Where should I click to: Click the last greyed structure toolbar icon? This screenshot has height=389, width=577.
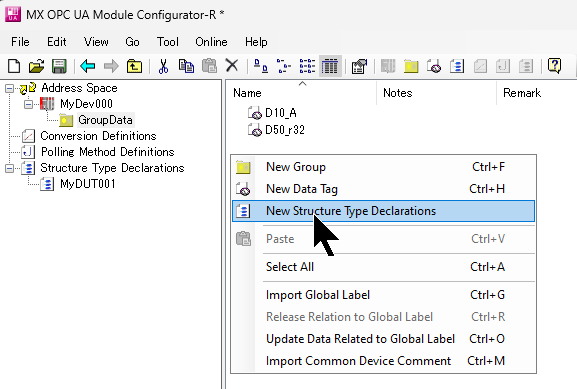(526, 66)
